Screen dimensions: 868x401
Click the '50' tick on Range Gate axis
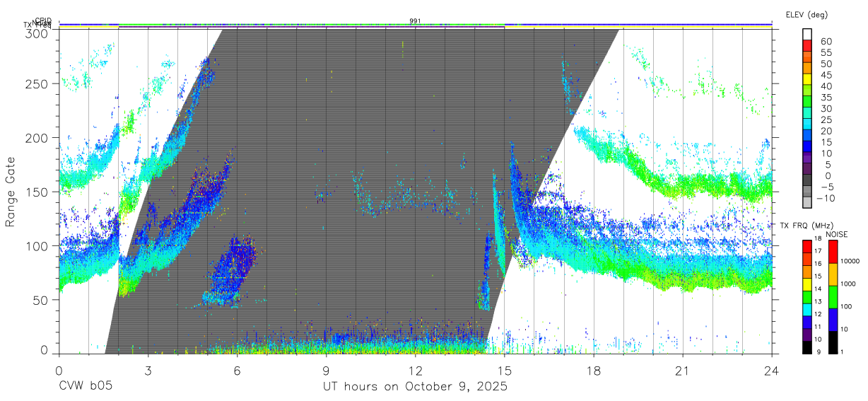click(41, 300)
